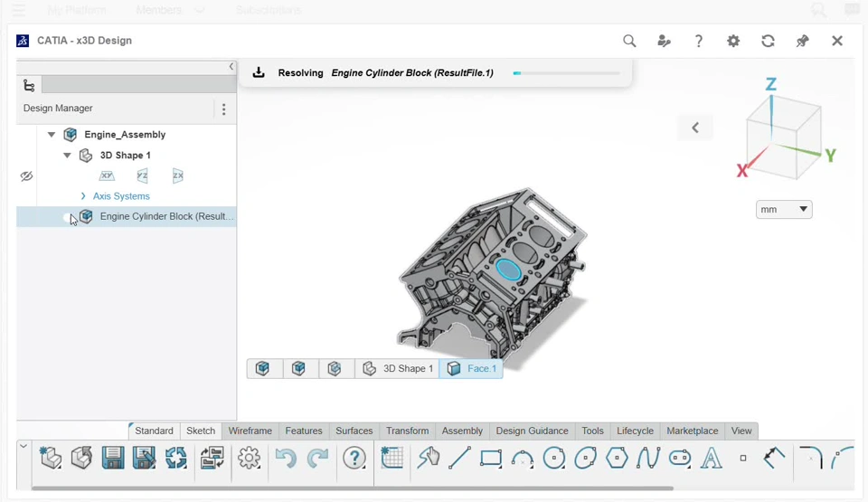The width and height of the screenshot is (868, 502).
Task: Open the search magnifier in CATIA header
Action: tap(629, 41)
